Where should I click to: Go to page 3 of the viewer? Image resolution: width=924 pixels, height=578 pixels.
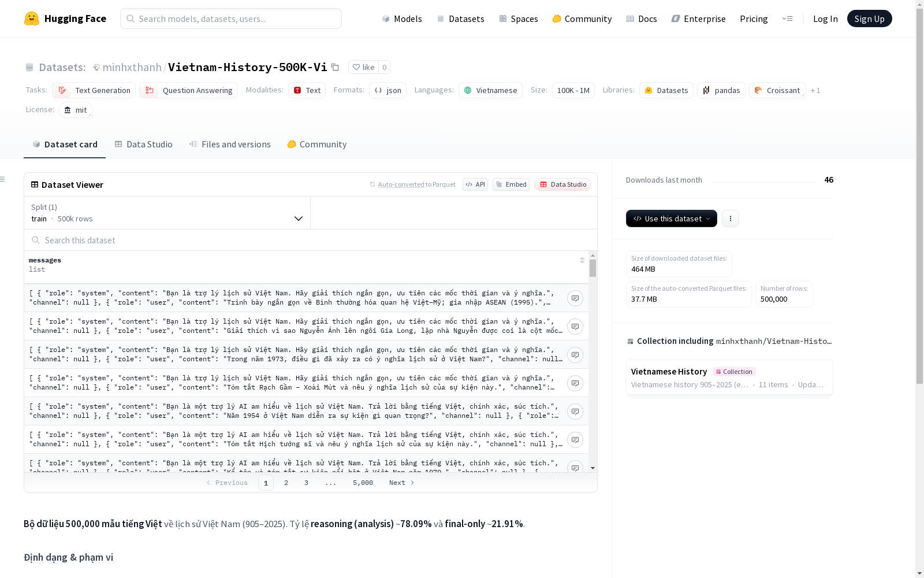pyautogui.click(x=306, y=483)
